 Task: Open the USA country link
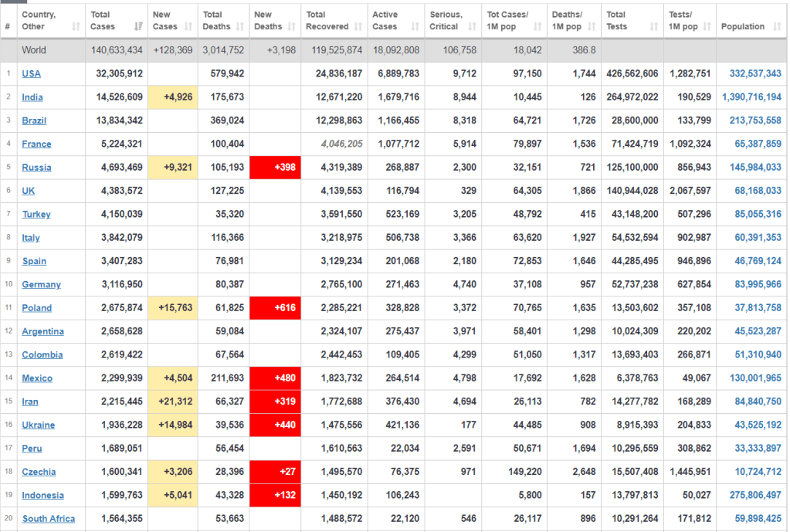click(x=31, y=74)
